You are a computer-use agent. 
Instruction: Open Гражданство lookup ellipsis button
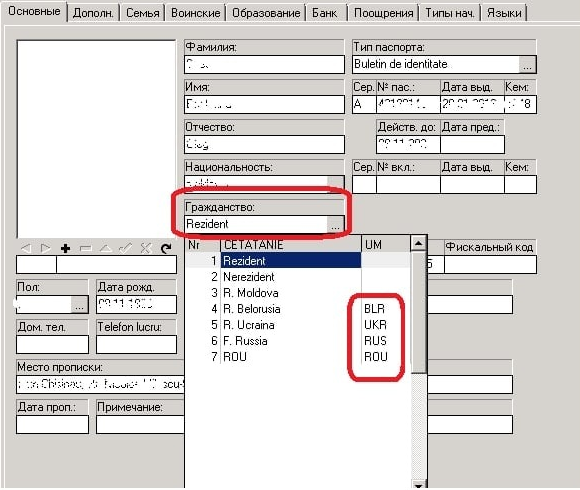pyautogui.click(x=335, y=225)
